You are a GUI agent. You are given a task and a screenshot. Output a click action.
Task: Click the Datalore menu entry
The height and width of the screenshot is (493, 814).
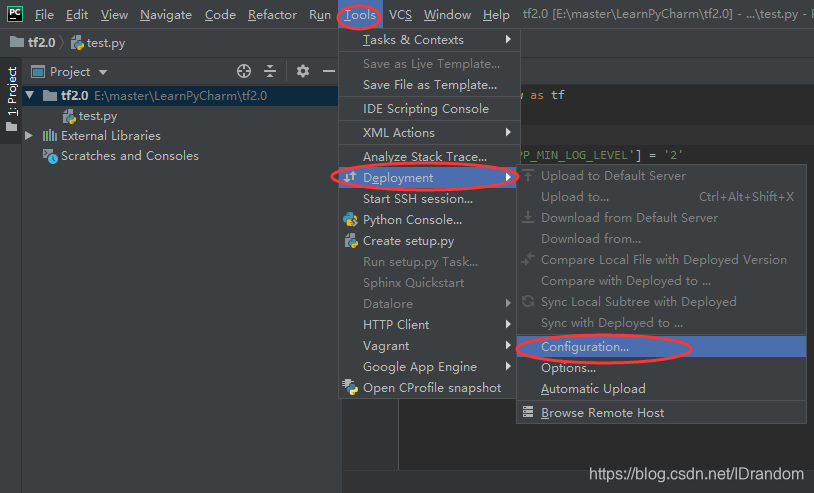click(429, 304)
